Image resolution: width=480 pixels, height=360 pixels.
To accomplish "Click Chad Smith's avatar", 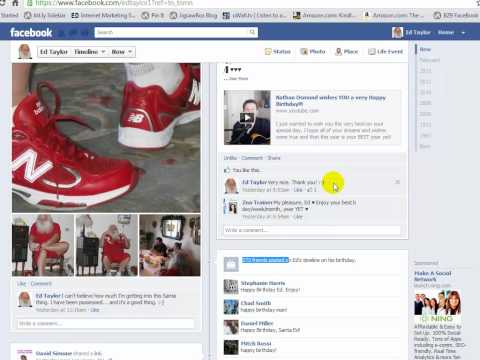I will (x=231, y=307).
